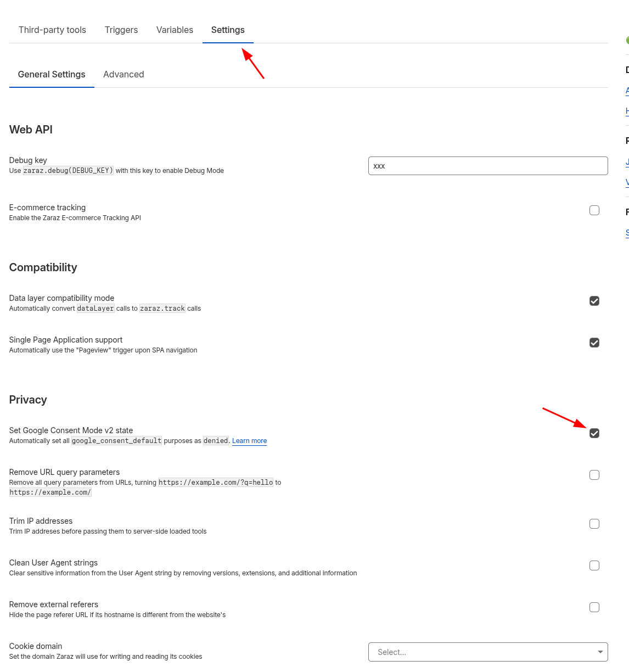Enable Remove URL query parameters

[x=594, y=475]
